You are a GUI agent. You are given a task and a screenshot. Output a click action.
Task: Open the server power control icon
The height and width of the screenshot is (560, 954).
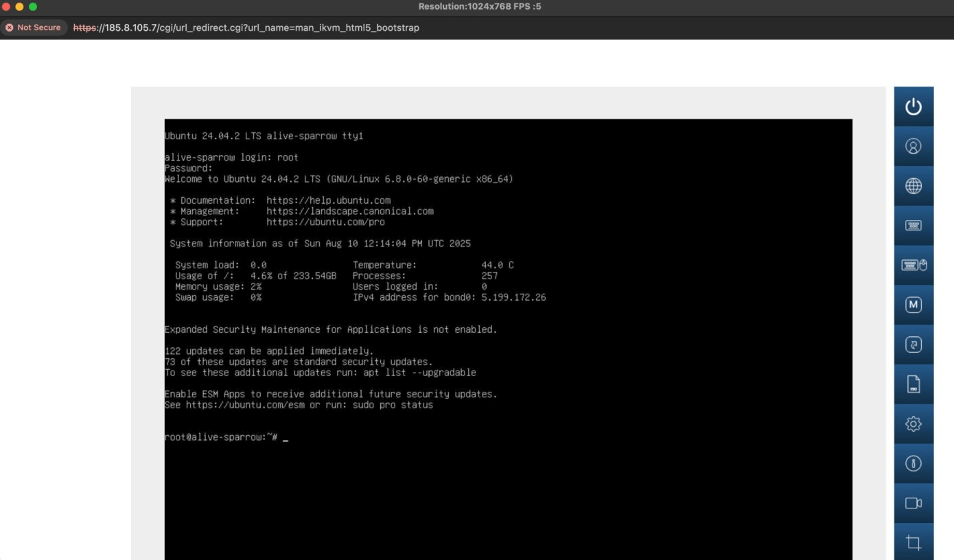914,106
